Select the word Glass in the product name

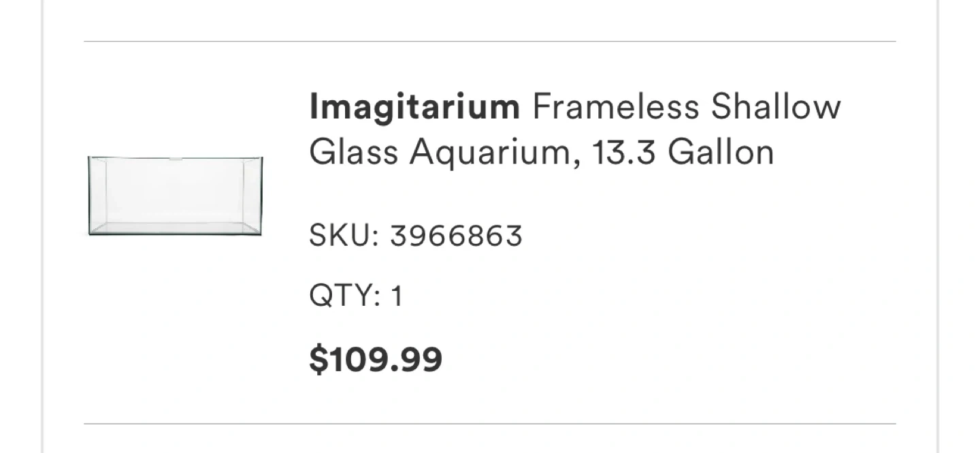pos(353,152)
